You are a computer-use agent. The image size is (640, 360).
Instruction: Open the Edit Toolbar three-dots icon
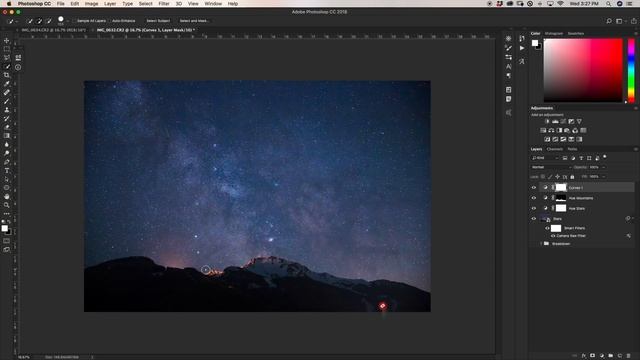[x=7, y=213]
